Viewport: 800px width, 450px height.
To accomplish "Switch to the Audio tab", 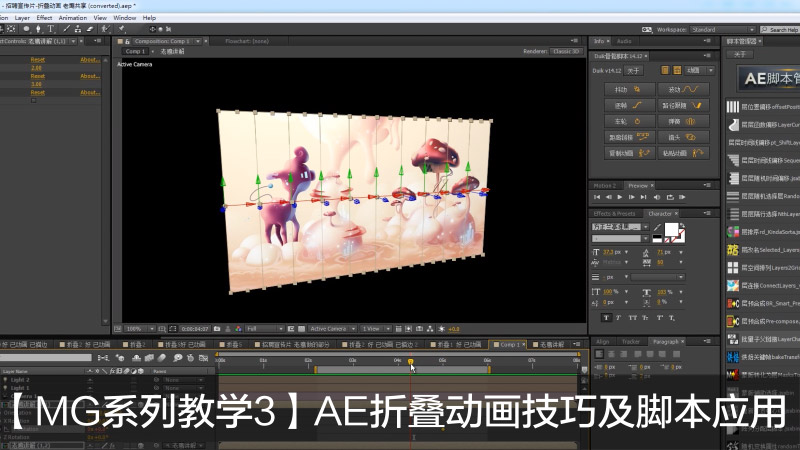I will (624, 41).
